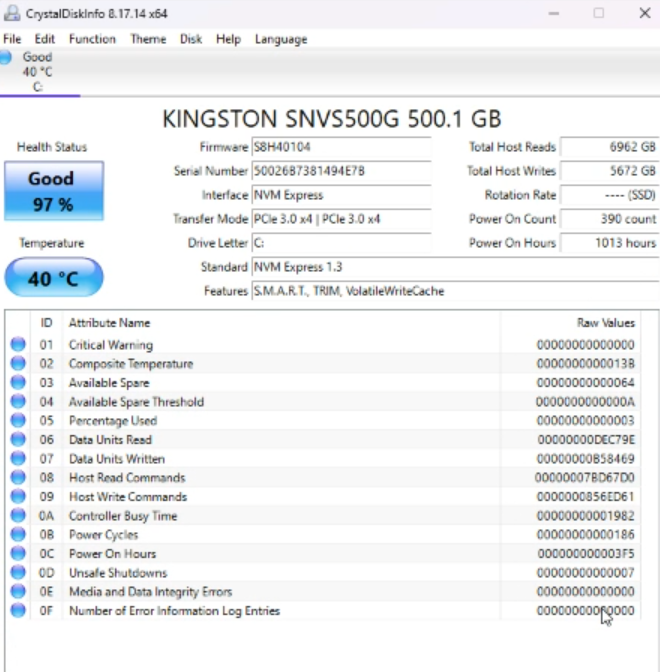Click the status dot for Error Information Log Entries
Viewport: 660px width, 672px height.
18,610
